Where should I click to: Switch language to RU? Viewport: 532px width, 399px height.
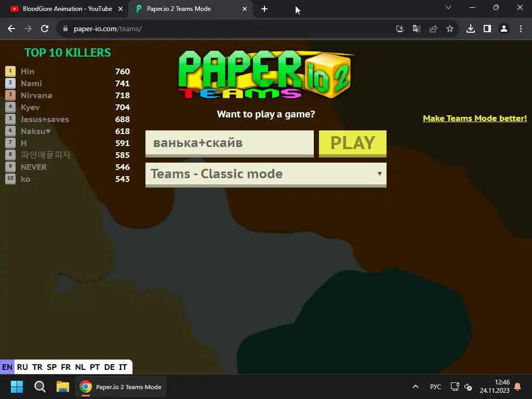pyautogui.click(x=22, y=367)
